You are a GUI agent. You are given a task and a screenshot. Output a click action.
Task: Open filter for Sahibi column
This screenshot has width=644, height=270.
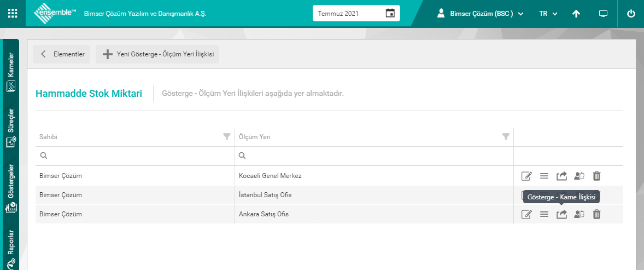227,136
